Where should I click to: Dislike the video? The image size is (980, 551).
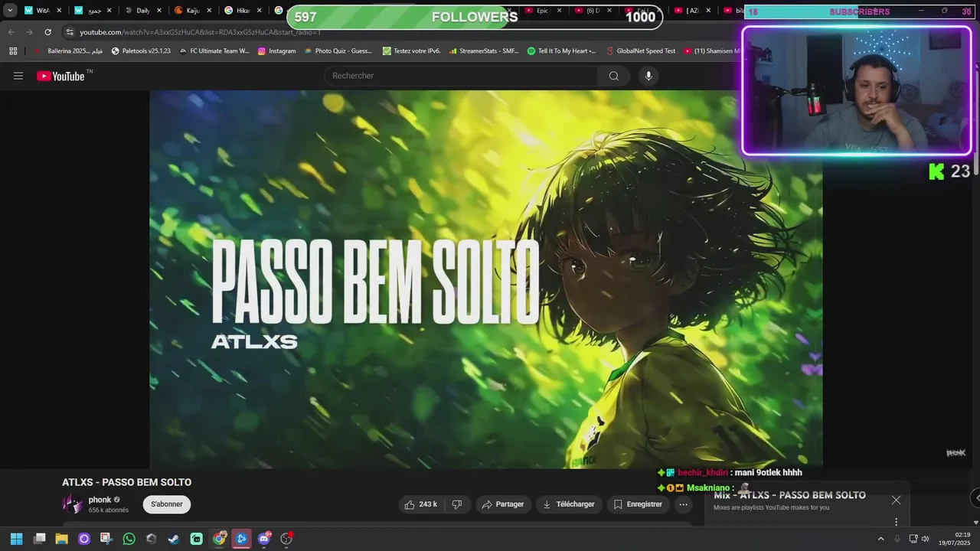click(457, 504)
